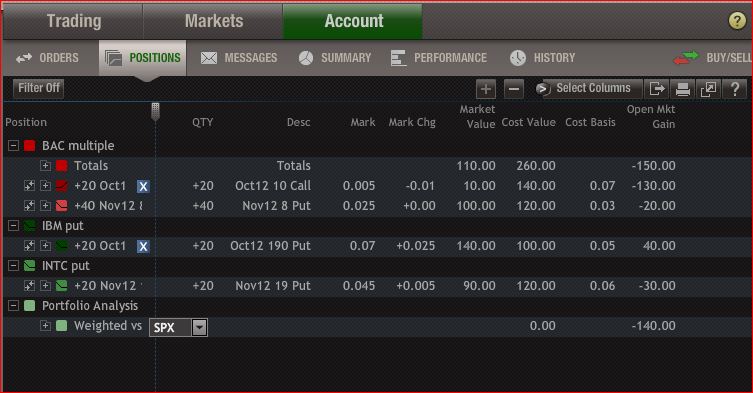The width and height of the screenshot is (753, 393).
Task: Open the SPX weighting dropdown
Action: click(199, 327)
